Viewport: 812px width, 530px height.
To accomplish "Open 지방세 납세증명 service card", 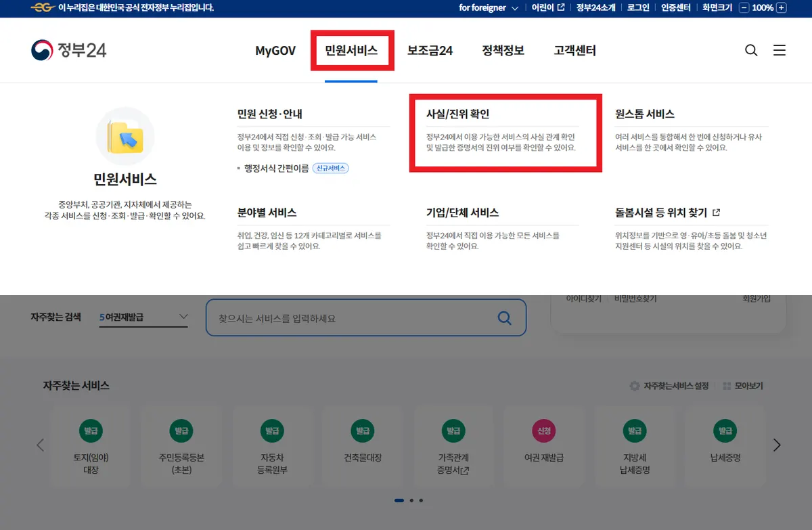I will click(x=635, y=446).
